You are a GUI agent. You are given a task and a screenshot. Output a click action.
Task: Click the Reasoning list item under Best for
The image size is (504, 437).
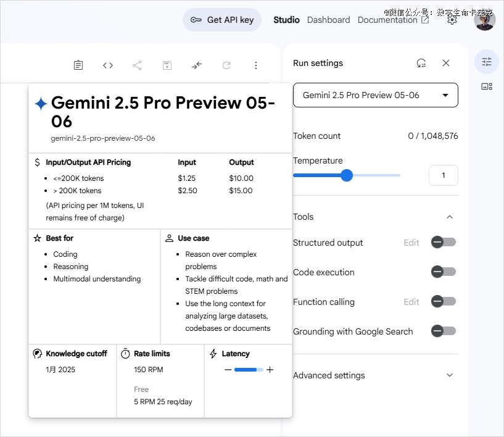71,267
